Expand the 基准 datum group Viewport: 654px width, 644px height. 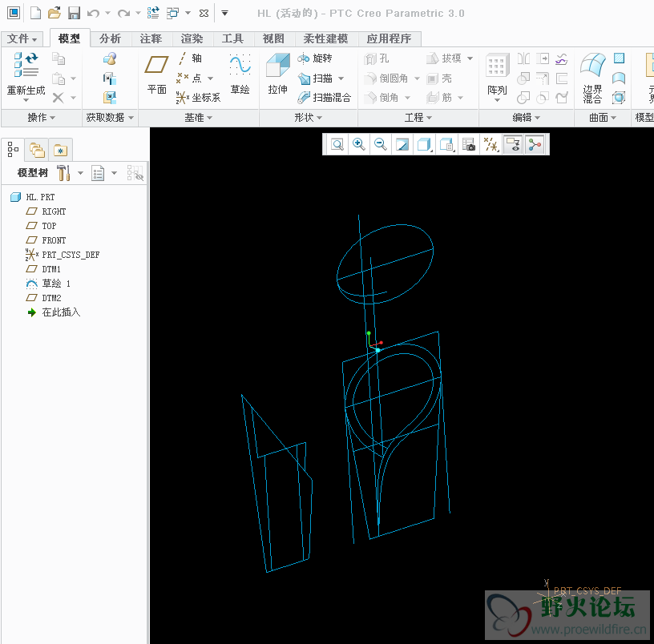199,118
